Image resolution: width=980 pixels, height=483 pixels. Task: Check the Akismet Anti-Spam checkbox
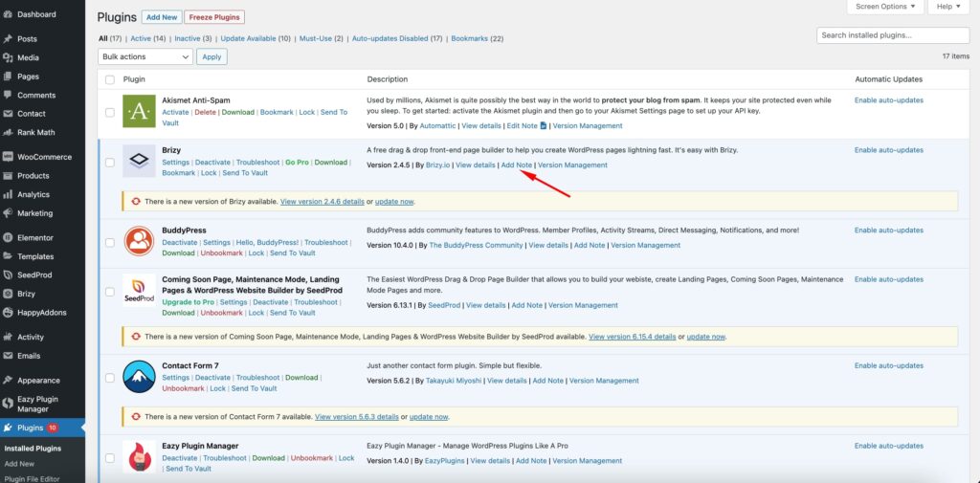110,113
